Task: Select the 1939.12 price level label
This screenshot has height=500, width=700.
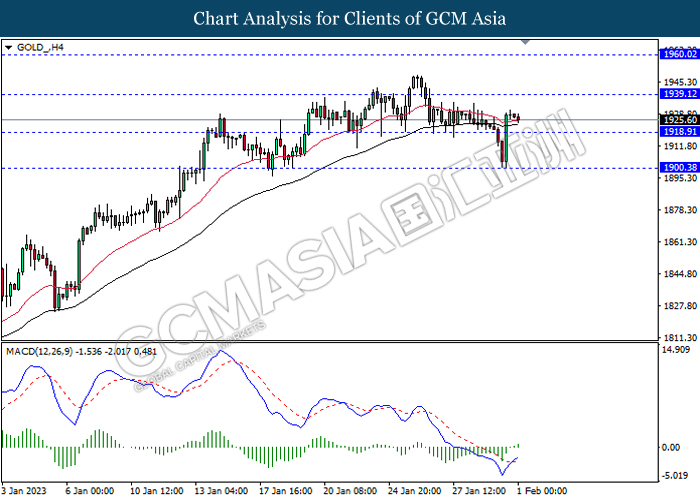Action: tap(680, 94)
